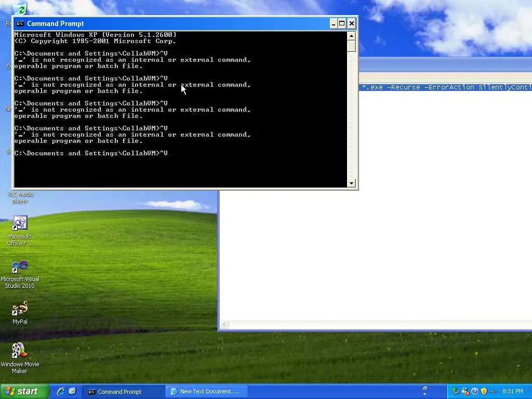Click the network connection tray icon
532x399 pixels.
(465, 392)
